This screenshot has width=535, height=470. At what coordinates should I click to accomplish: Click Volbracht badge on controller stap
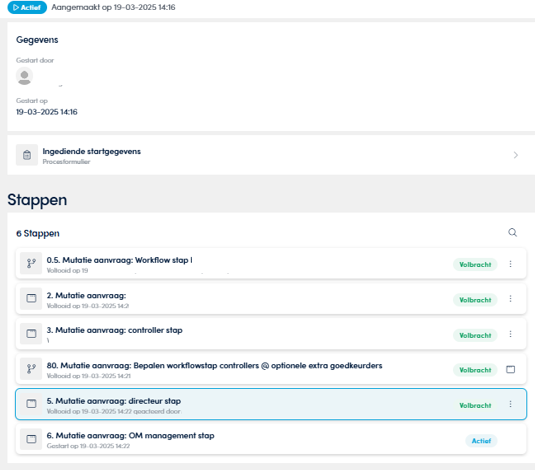point(475,335)
